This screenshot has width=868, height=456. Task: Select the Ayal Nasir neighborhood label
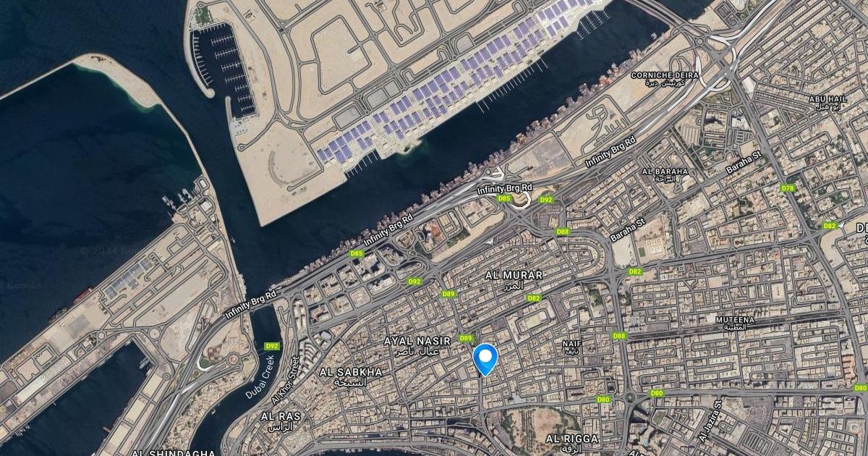pos(417,345)
